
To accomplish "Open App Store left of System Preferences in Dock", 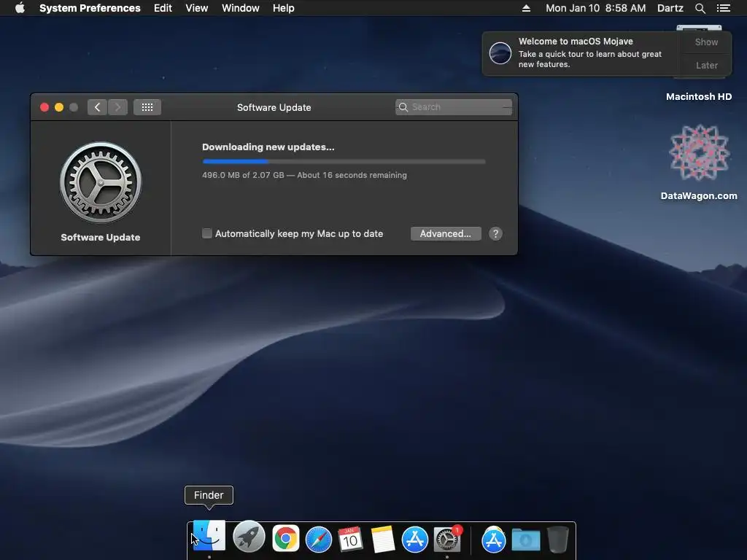I will (x=415, y=539).
